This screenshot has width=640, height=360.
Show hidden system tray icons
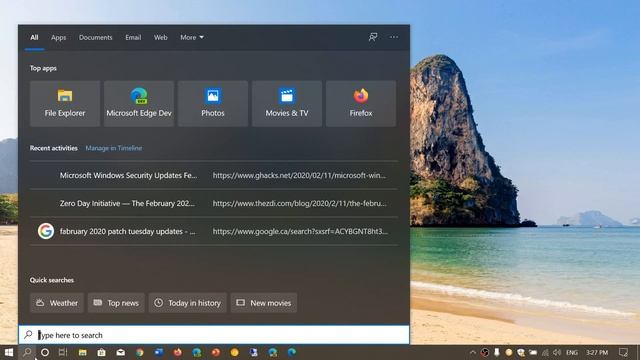click(473, 352)
